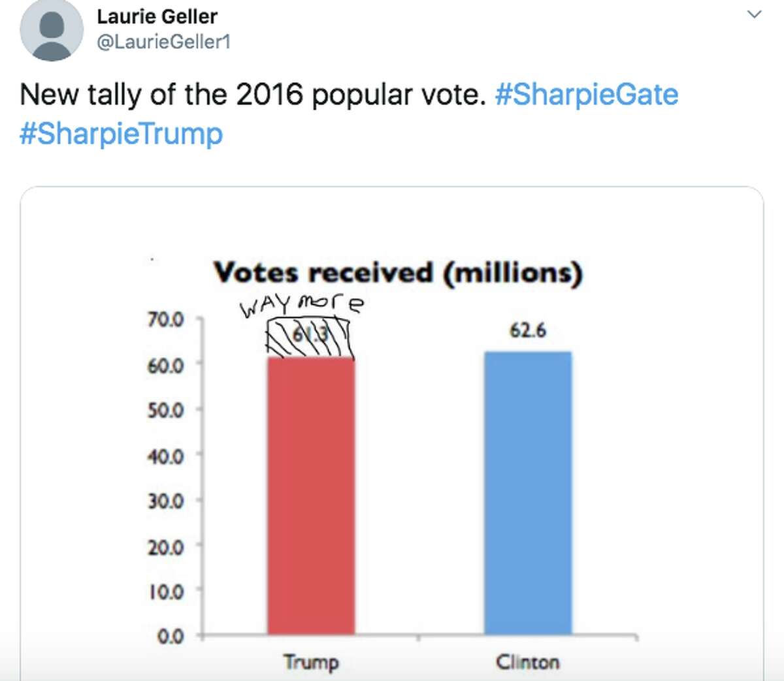Viewport: 784px width, 681px height.
Task: Click the tweet text about popular vote
Action: coord(253,95)
